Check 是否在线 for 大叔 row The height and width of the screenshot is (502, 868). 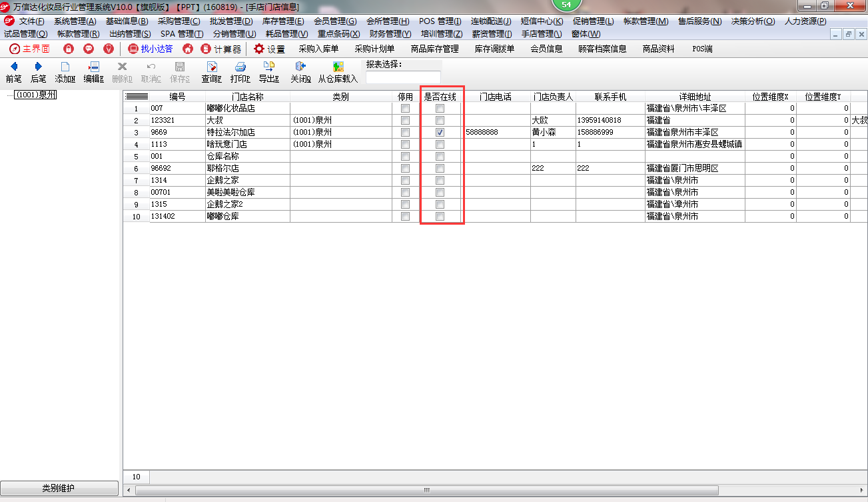click(x=440, y=121)
